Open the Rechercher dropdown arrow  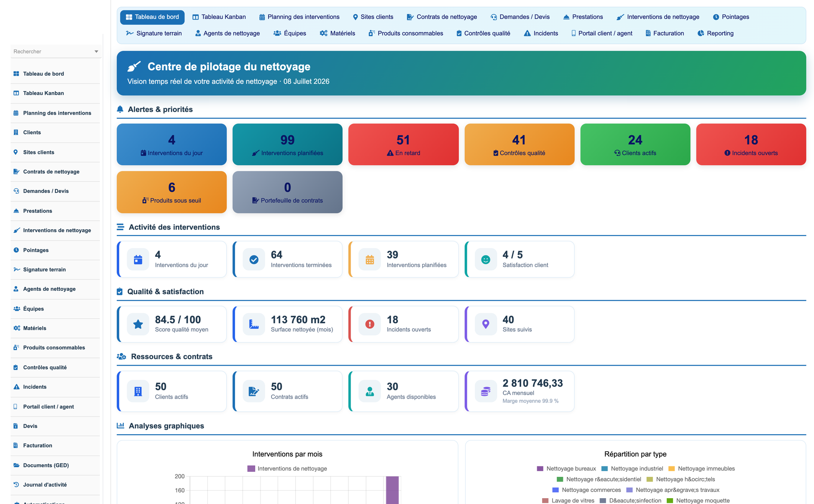pos(96,51)
